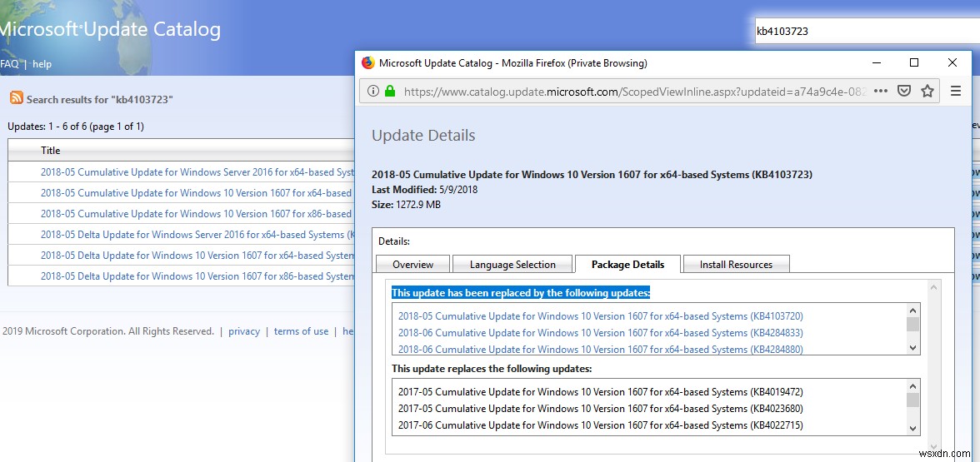Image resolution: width=980 pixels, height=462 pixels.
Task: Click up arrow of replaced-by list scrollbar
Action: (x=913, y=310)
